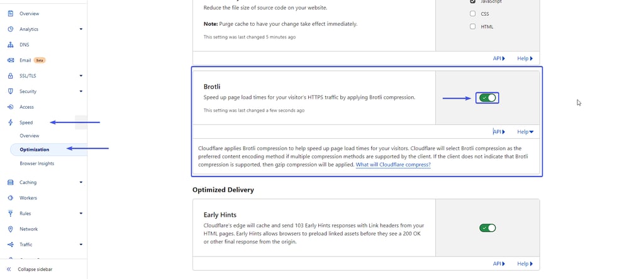Viewport: 644px width, 279px height.
Task: Check the CSS minify checkbox
Action: pos(473,14)
